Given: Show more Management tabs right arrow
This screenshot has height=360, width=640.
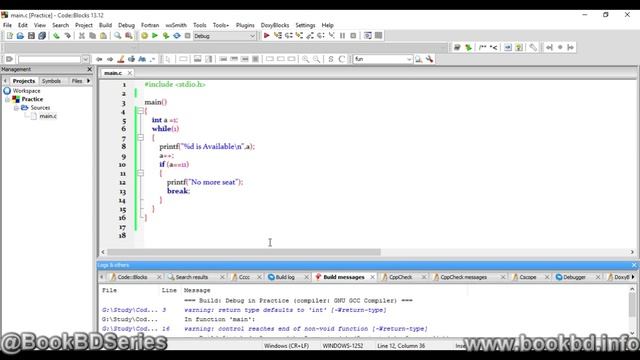Looking at the screenshot, I should pyautogui.click(x=89, y=81).
